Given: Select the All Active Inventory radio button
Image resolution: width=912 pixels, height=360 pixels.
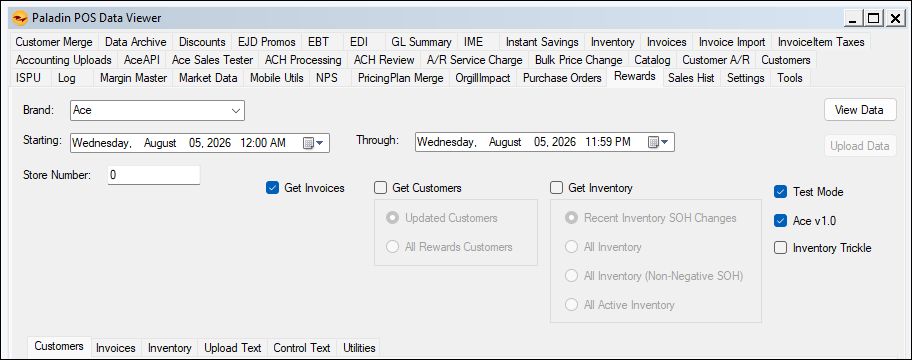Looking at the screenshot, I should tap(572, 305).
